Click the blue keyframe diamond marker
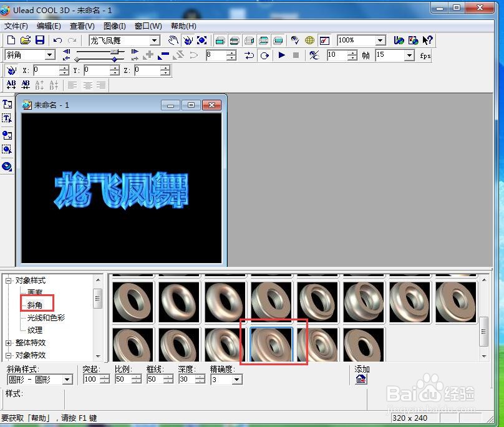The width and height of the screenshot is (504, 427). coord(114,59)
